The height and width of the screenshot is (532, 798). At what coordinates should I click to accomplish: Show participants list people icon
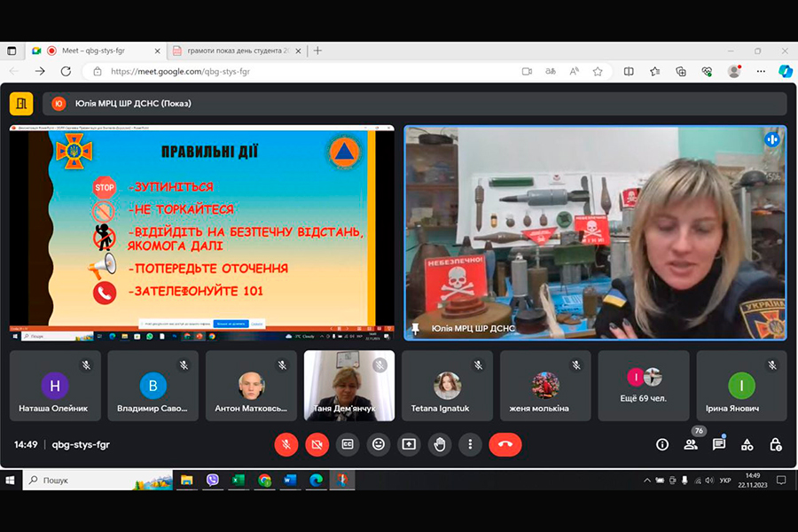(691, 444)
